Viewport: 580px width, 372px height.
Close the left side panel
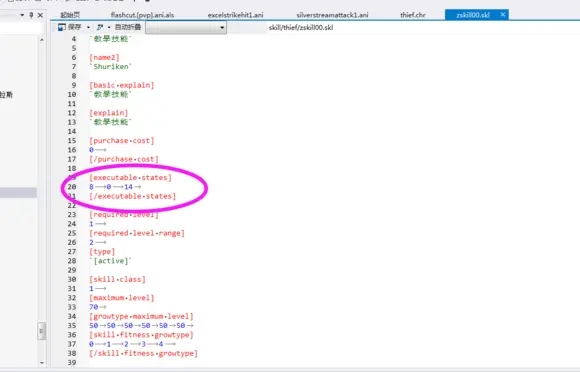point(40,15)
